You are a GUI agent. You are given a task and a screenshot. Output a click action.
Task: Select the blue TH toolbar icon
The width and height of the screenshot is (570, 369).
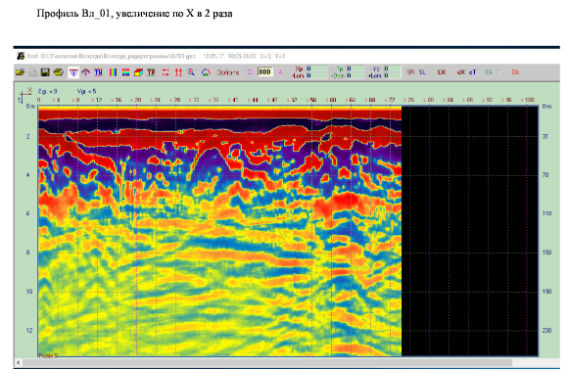99,72
